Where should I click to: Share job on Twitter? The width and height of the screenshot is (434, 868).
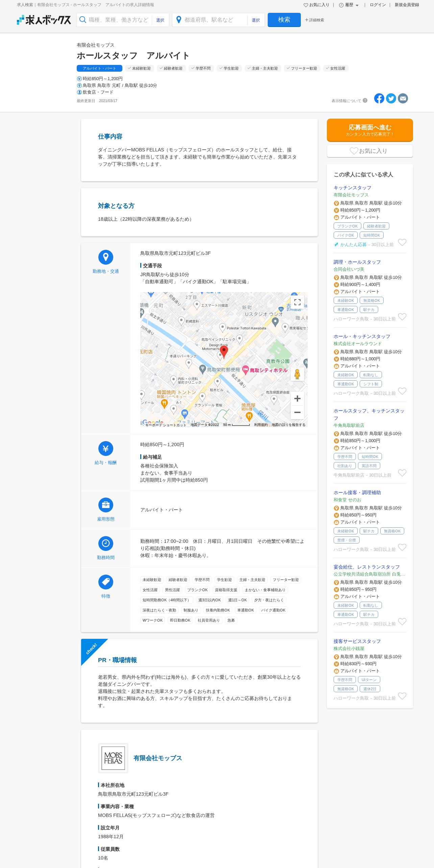point(391,98)
